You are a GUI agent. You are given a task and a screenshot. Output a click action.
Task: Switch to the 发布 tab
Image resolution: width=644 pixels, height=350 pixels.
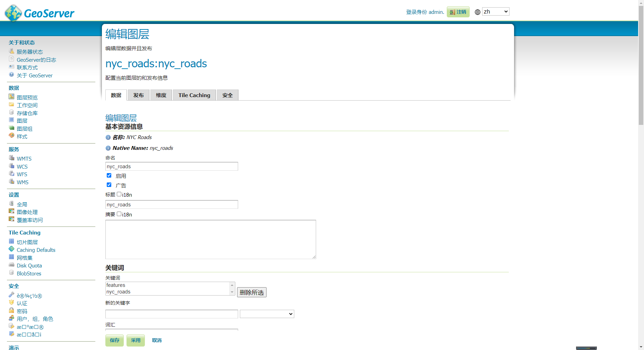tap(139, 95)
